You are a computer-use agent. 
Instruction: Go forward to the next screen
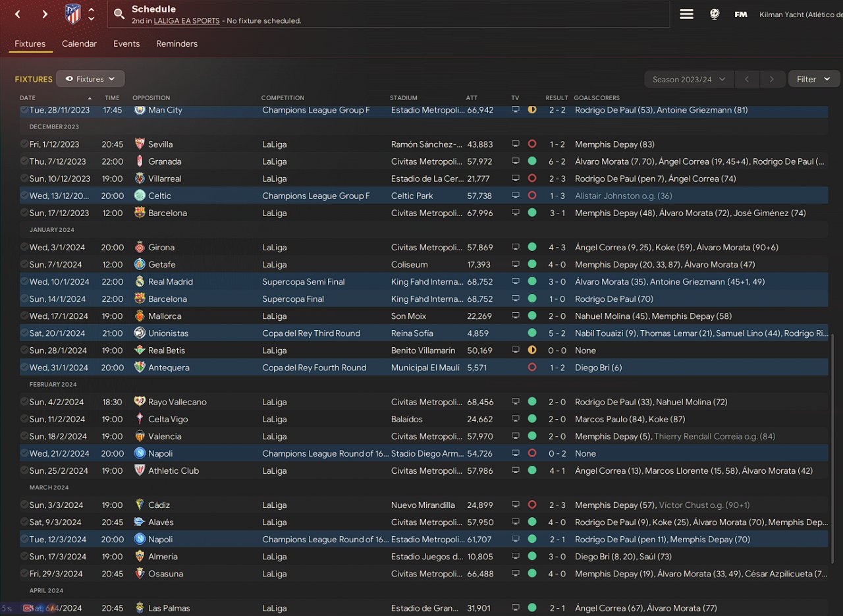[45, 14]
